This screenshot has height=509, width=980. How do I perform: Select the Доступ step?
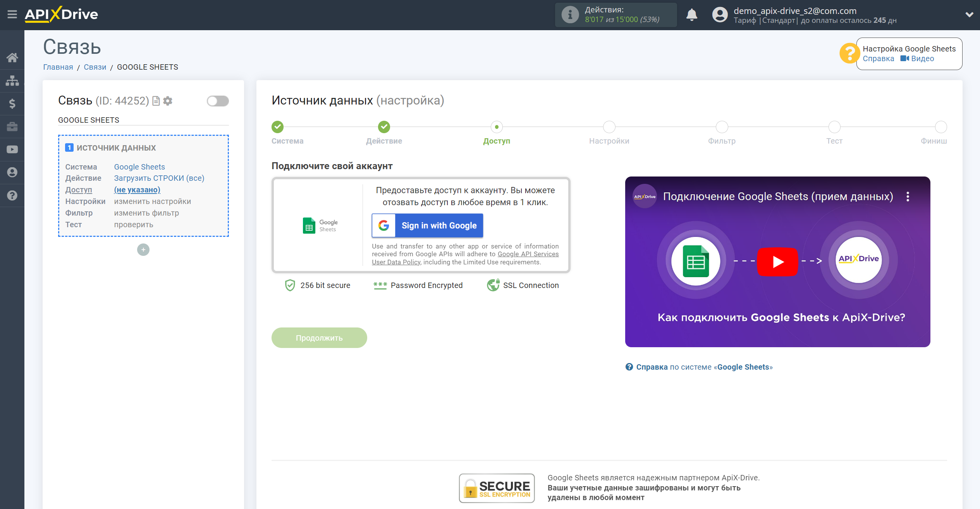[497, 127]
